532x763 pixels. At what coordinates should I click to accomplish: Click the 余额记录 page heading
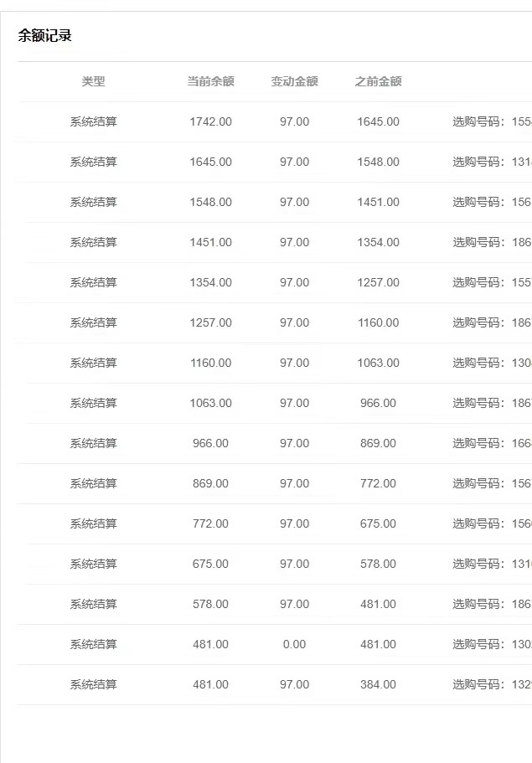pyautogui.click(x=44, y=35)
